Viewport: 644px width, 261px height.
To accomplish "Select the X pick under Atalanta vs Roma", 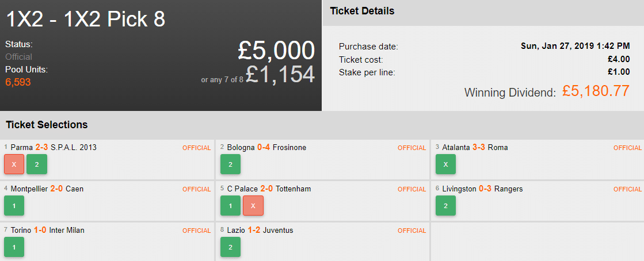I will (x=445, y=164).
